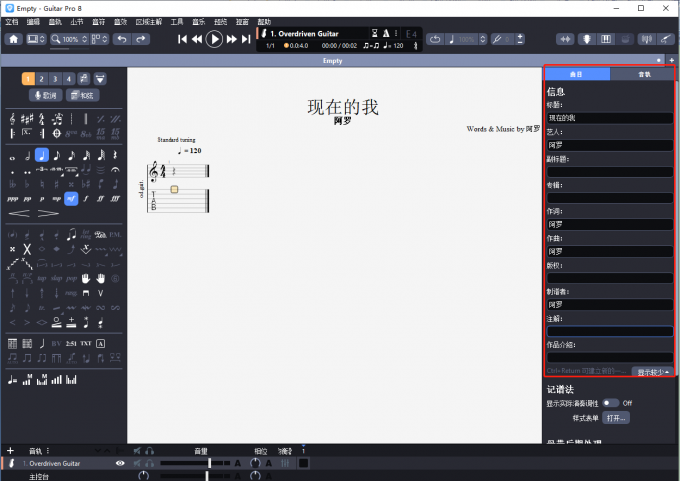Click the 歌词 lyrics button
Viewport: 680px width, 481px height.
tap(46, 95)
